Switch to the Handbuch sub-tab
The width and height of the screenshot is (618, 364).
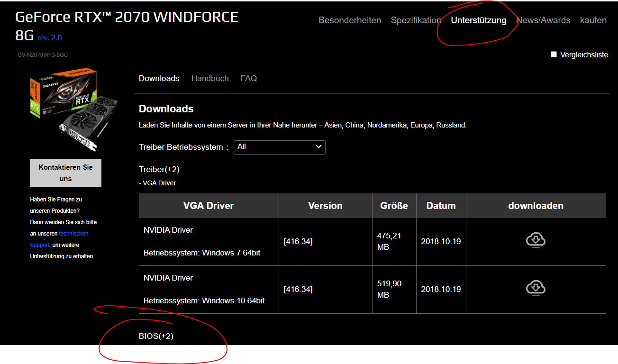(210, 78)
